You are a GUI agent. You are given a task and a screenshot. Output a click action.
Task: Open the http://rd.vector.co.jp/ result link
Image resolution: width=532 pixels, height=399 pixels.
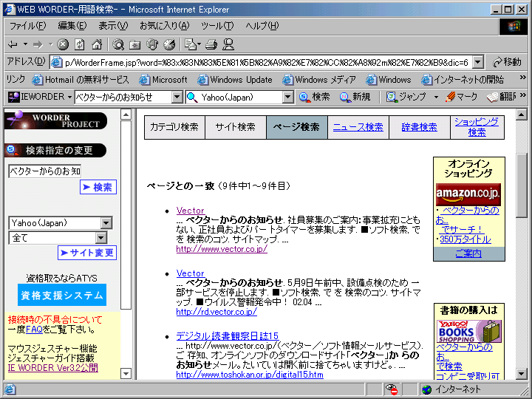point(216,312)
